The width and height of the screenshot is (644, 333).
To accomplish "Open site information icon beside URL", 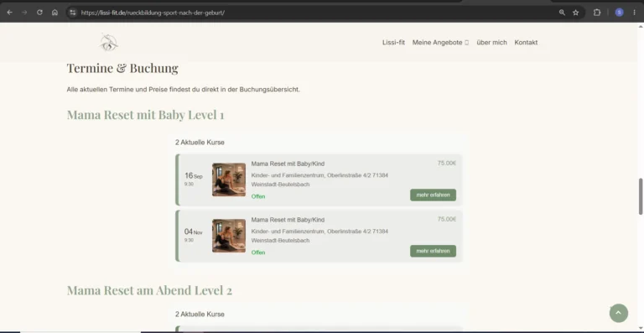I will [x=73, y=13].
